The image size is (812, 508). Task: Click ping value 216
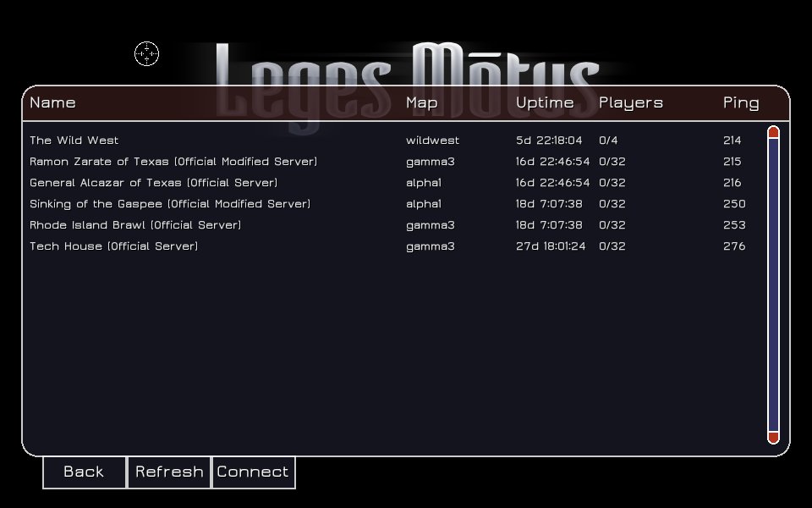tap(732, 183)
